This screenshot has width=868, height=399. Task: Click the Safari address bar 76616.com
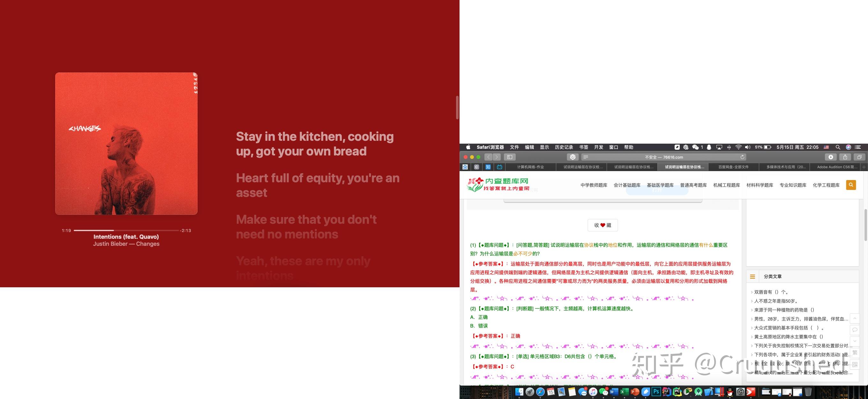pos(664,157)
